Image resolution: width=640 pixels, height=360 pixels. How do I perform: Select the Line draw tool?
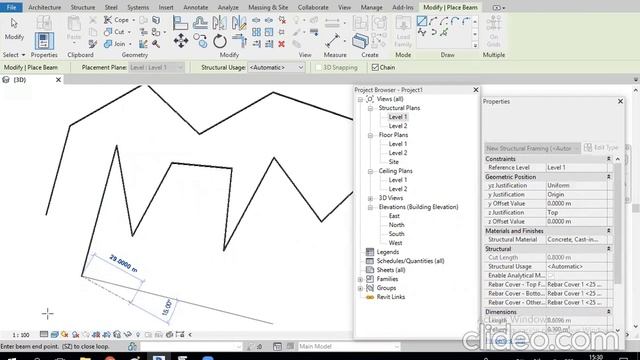(422, 21)
